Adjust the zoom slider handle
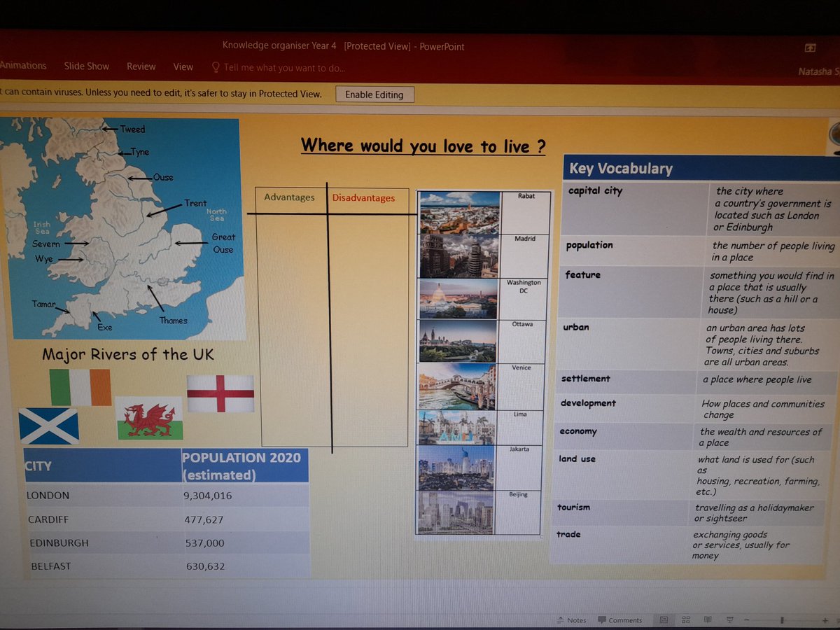The height and width of the screenshot is (630, 840). (782, 620)
